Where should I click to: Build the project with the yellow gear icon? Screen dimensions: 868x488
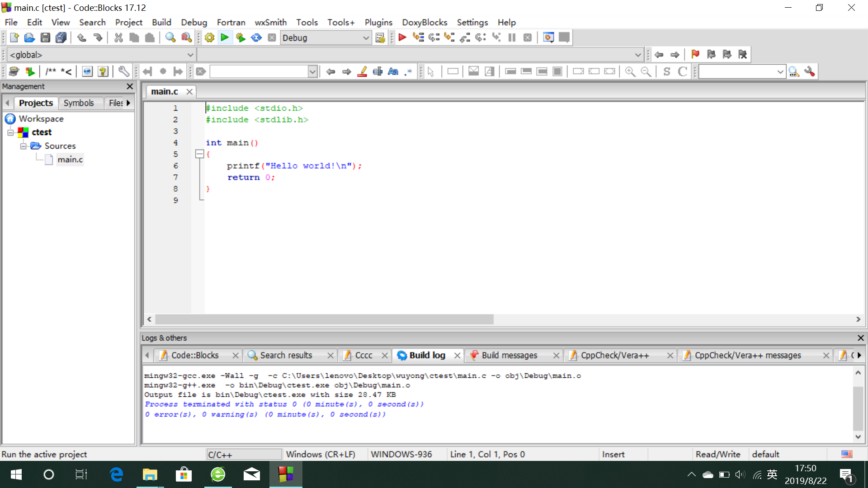(209, 38)
